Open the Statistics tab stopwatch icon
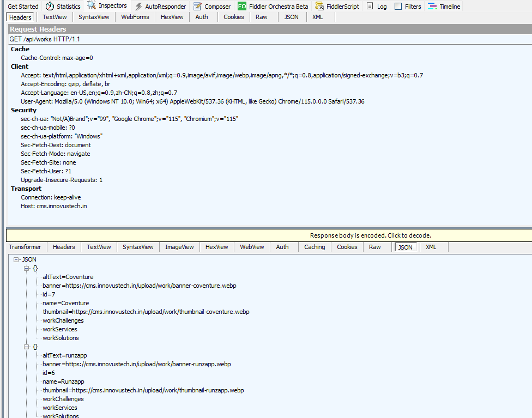The height and width of the screenshot is (418, 532). [50, 6]
